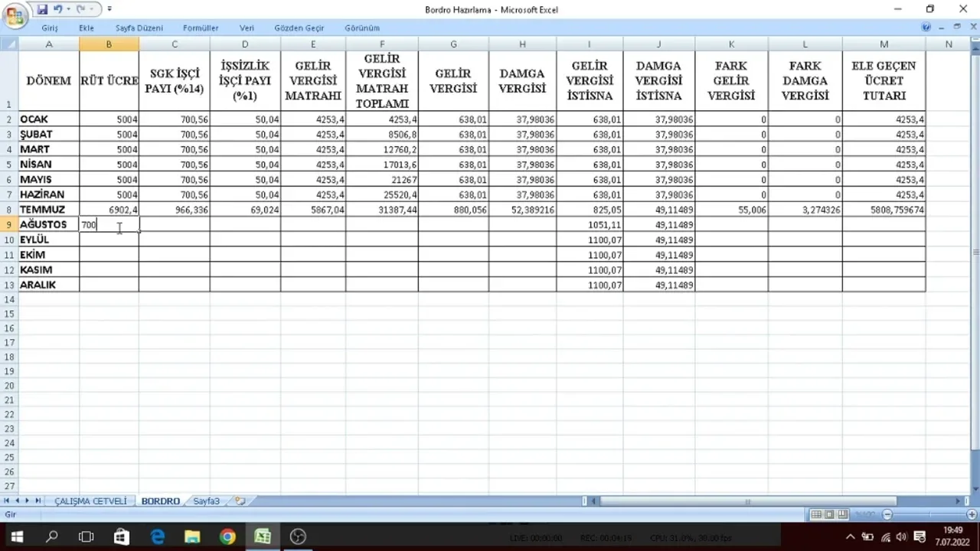Open Excel Help question mark icon
Screen dimensions: 980x551
pos(926,28)
